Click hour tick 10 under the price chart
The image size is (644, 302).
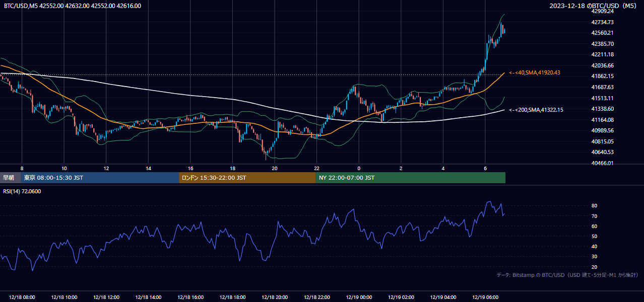click(x=64, y=168)
